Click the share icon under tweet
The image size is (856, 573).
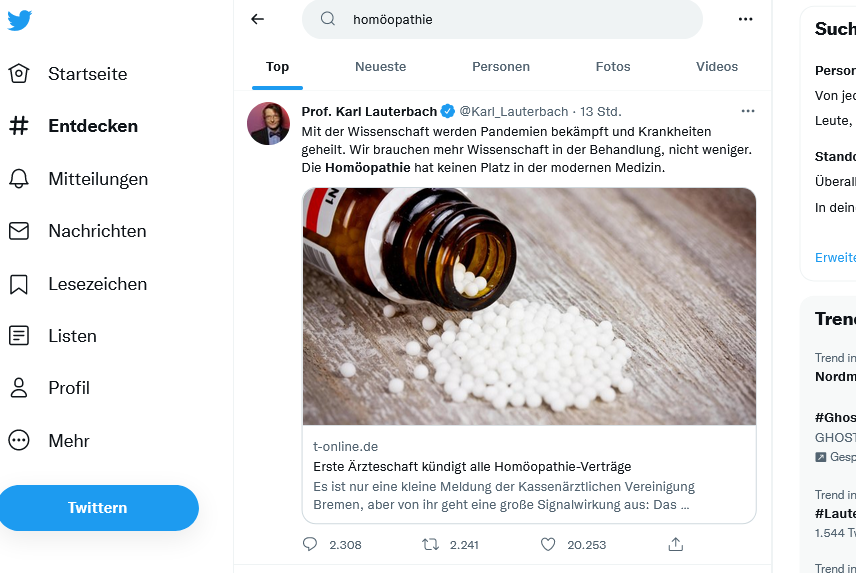point(676,545)
